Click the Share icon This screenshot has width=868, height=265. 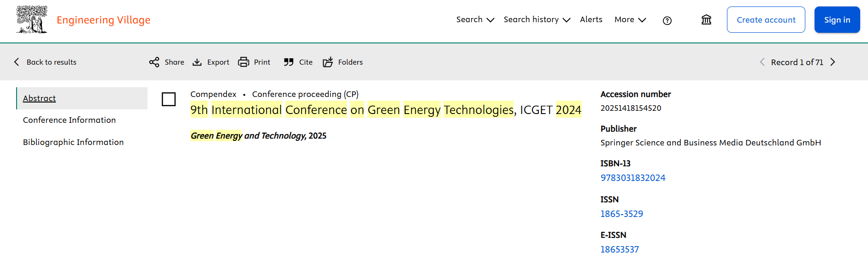[x=154, y=62]
